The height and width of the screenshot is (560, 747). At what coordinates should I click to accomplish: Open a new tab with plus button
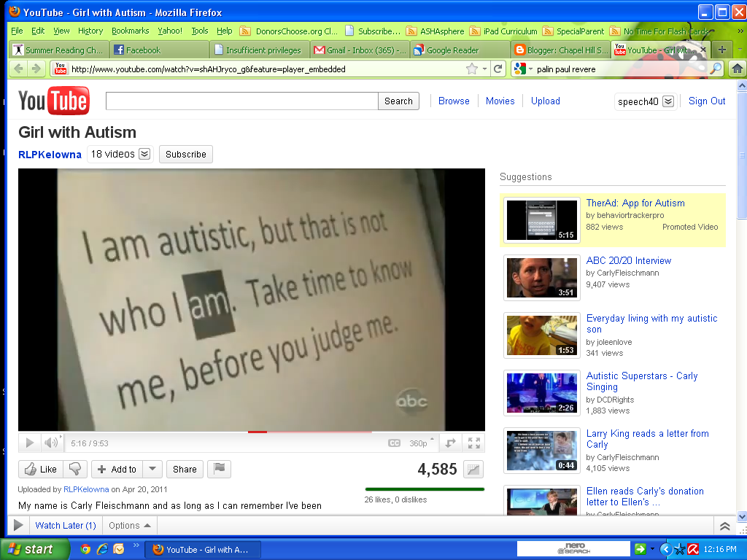pos(721,50)
